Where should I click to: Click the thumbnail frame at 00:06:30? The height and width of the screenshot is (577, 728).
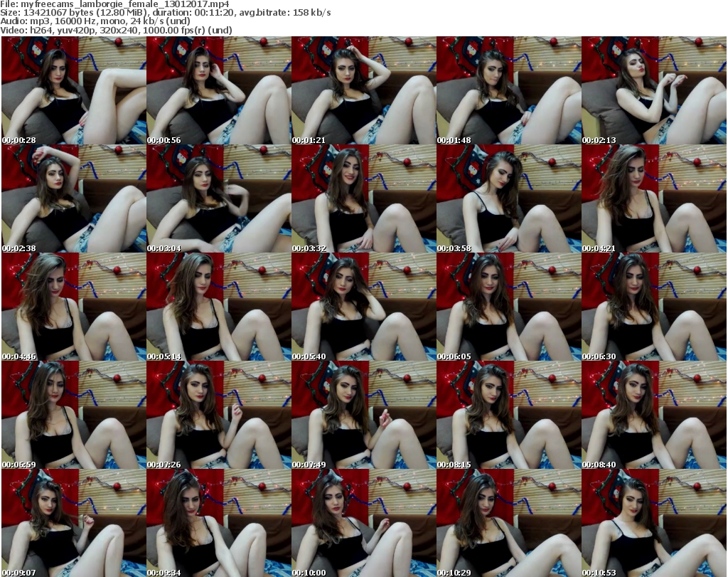pos(654,307)
